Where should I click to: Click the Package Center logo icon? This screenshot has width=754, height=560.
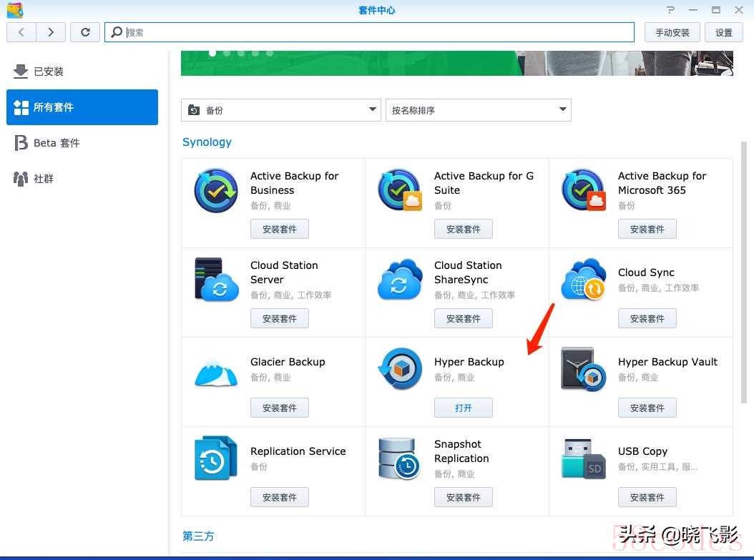pos(15,9)
